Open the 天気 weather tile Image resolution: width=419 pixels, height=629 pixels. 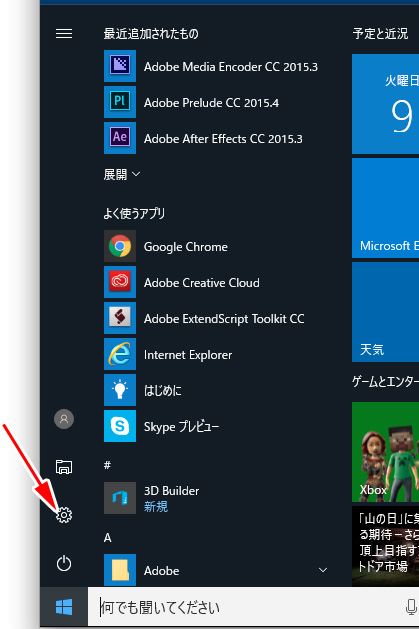[385, 312]
